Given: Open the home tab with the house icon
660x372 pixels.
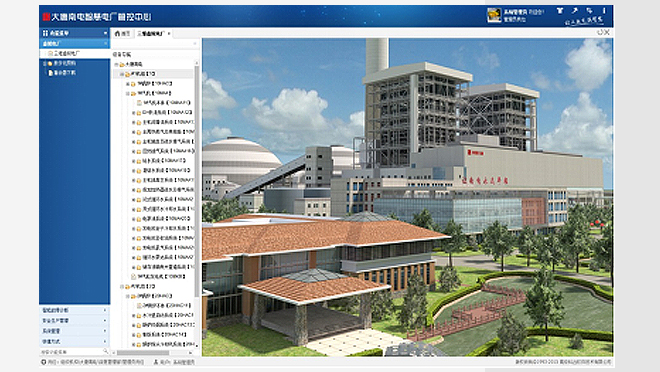Looking at the screenshot, I should pyautogui.click(x=122, y=33).
